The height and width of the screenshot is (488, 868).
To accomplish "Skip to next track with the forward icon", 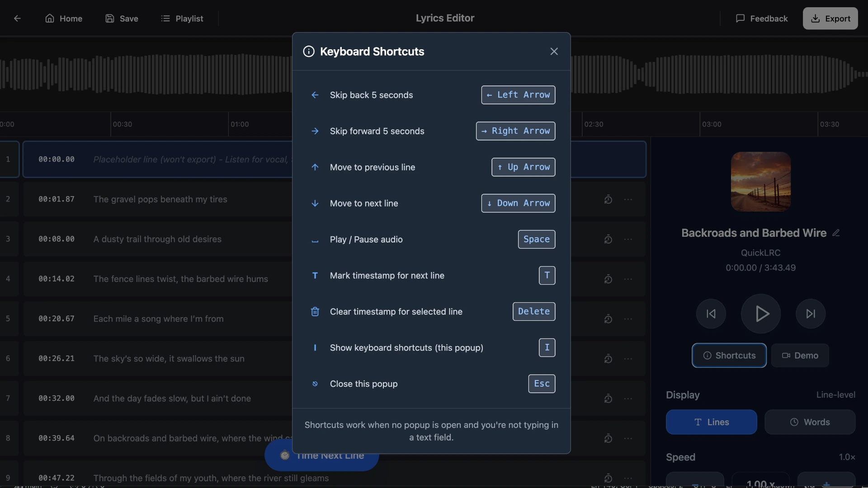I will pyautogui.click(x=810, y=314).
